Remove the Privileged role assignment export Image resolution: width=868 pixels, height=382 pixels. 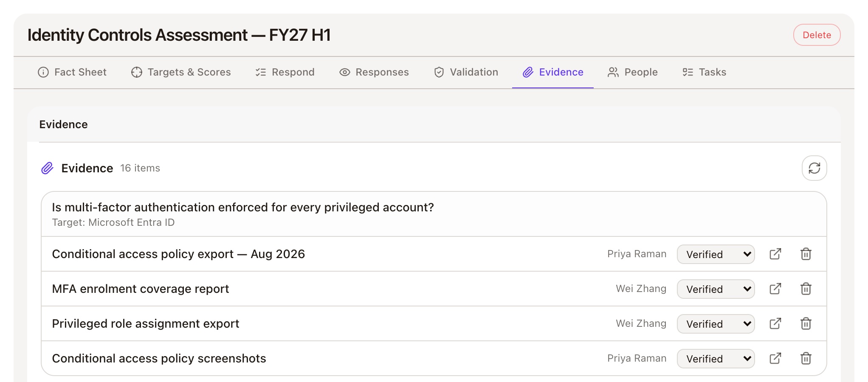coord(806,323)
